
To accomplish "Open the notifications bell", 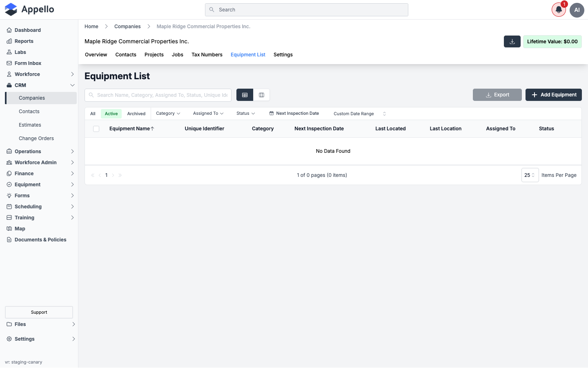I will click(559, 10).
